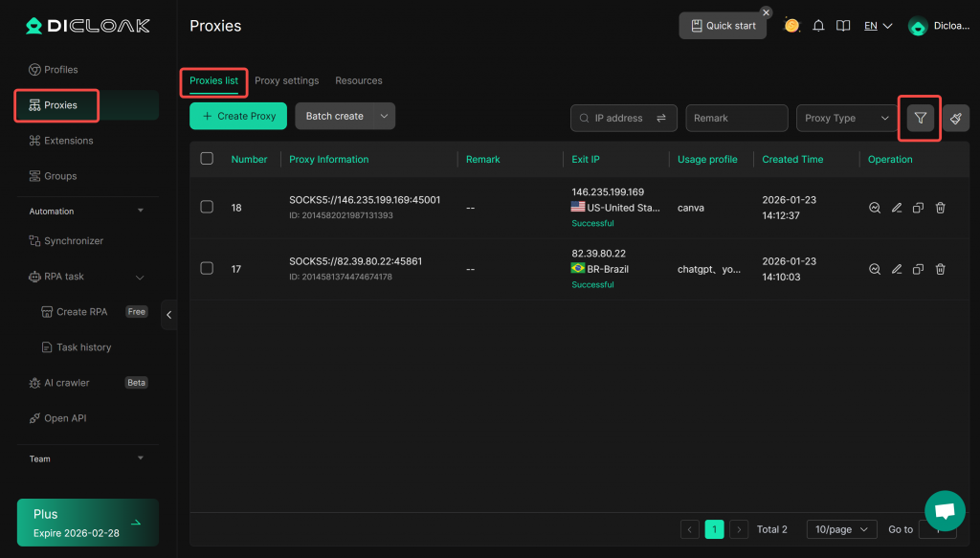Open the 10/page size selector
This screenshot has width=980, height=558.
(841, 529)
